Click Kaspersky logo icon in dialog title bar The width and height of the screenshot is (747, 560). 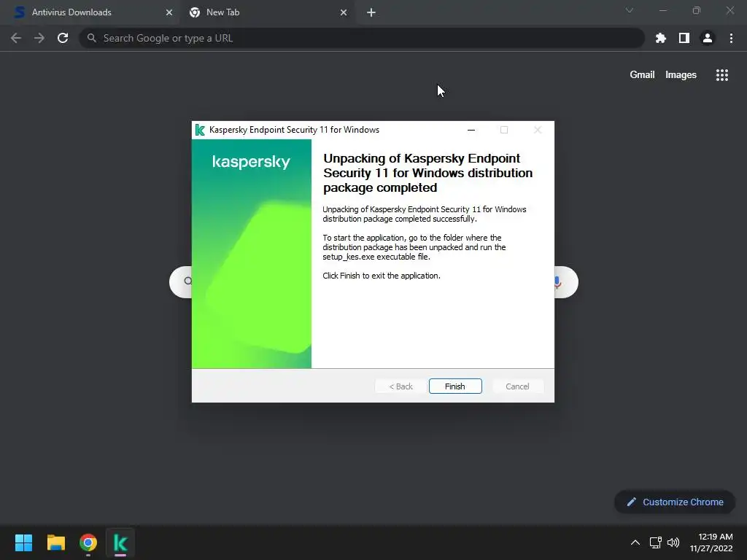200,130
